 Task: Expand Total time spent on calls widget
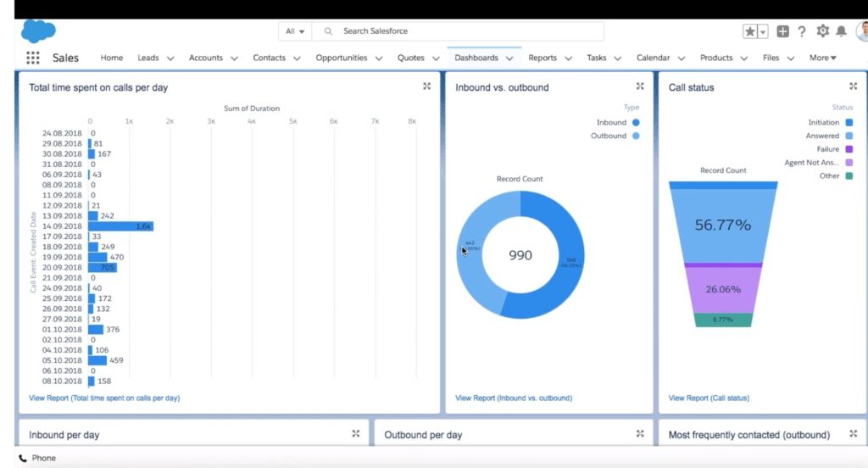pos(427,86)
